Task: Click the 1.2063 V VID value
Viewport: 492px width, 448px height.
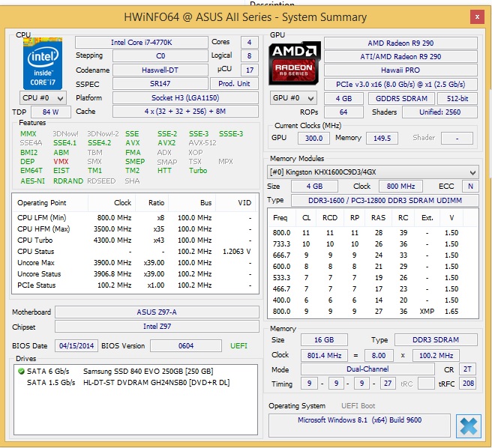Action: click(237, 252)
